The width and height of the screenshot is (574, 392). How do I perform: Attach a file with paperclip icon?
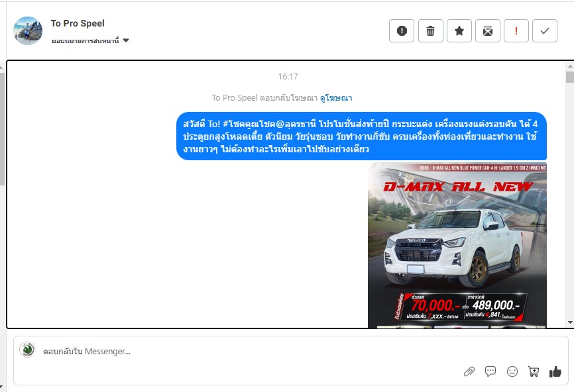[x=469, y=371]
